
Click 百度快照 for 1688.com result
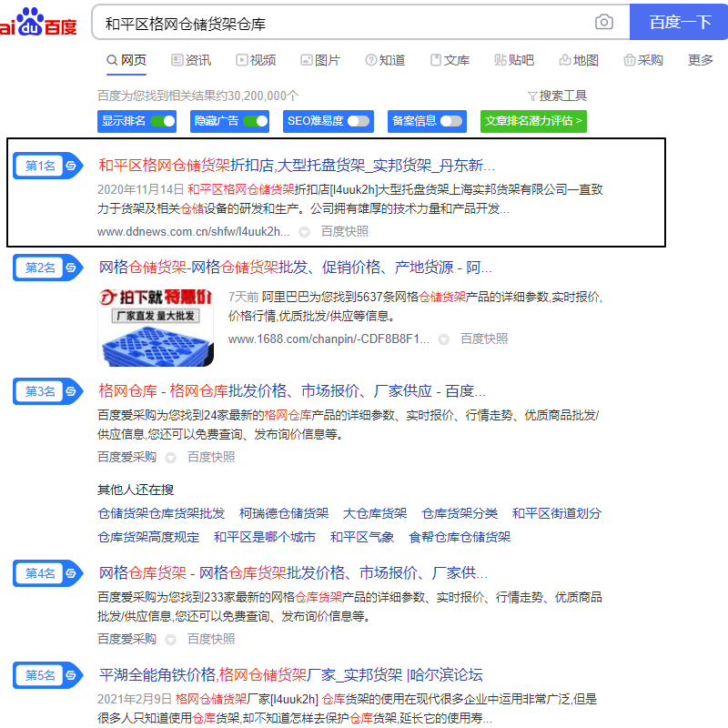click(484, 339)
